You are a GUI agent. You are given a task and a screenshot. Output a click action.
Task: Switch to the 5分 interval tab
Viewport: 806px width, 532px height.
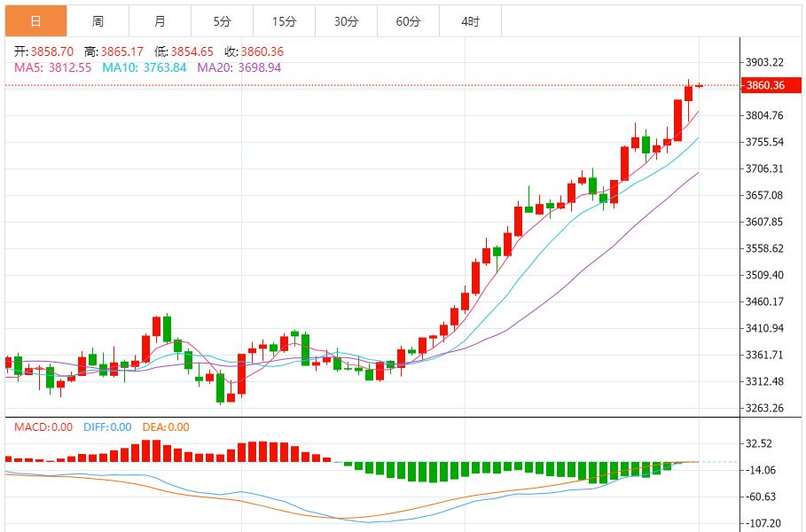point(222,21)
